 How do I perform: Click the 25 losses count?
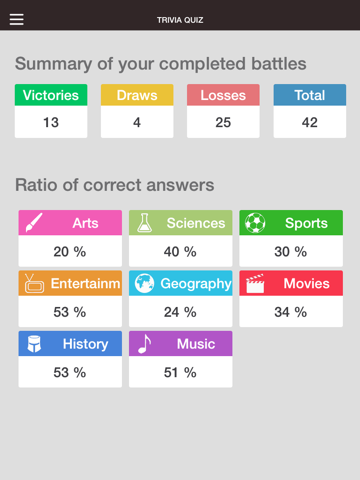[x=223, y=122]
